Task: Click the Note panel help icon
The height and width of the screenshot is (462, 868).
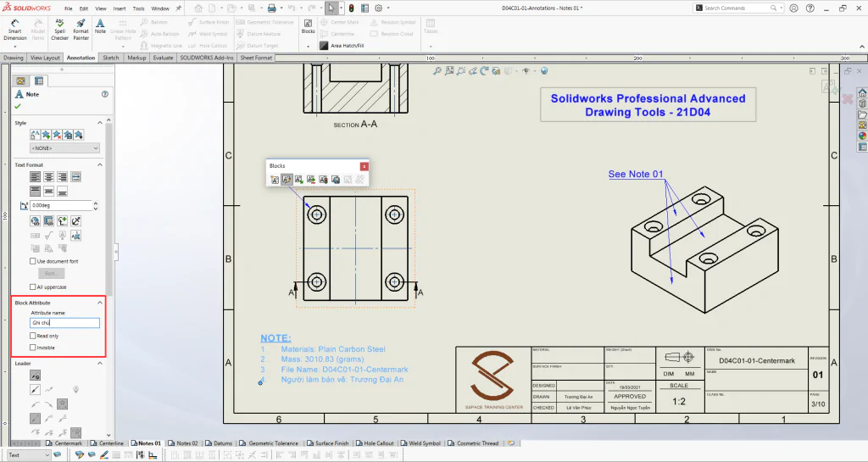Action: (104, 94)
